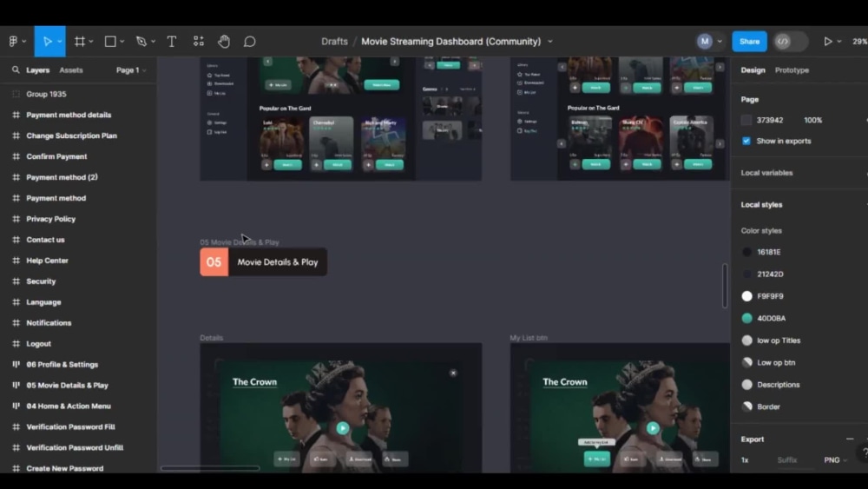
Task: Open the shape tools dropdown arrow
Action: point(122,41)
